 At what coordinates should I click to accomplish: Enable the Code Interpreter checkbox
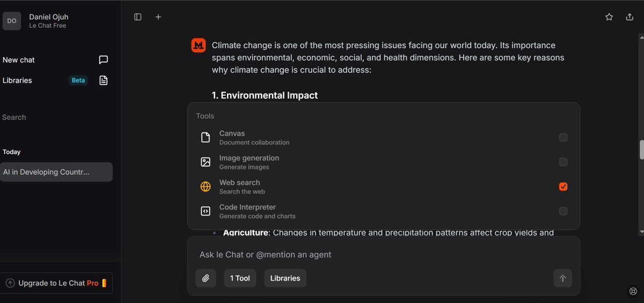563,211
